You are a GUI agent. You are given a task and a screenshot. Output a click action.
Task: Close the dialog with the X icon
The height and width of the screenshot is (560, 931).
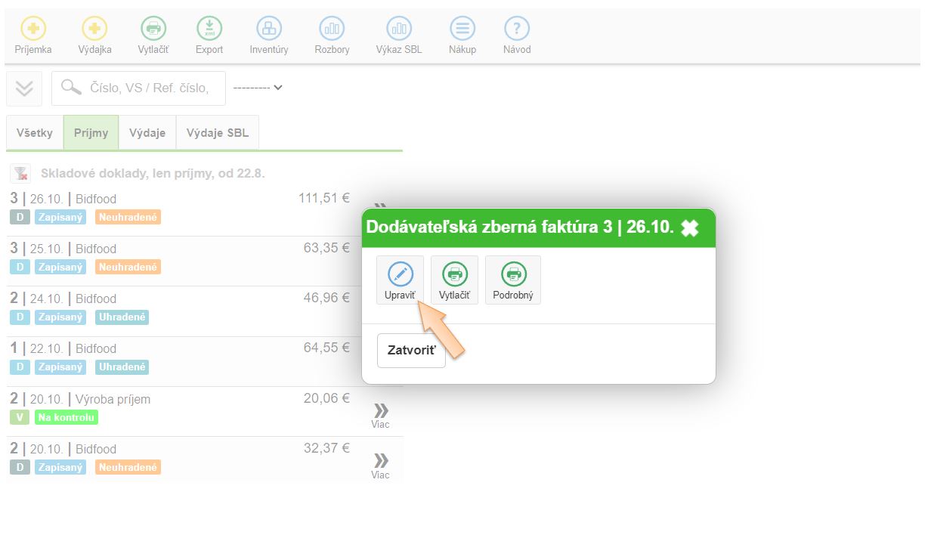tap(689, 228)
